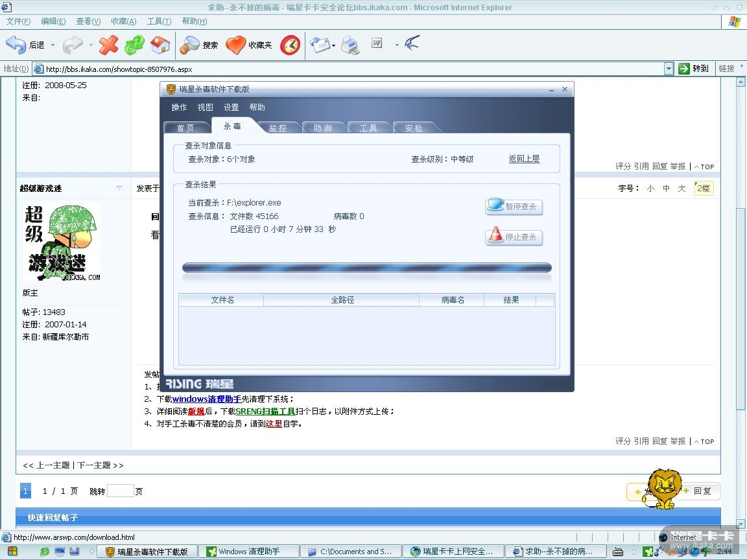Print the page with printer icon
Screen dimensions: 747x560
pos(350,45)
